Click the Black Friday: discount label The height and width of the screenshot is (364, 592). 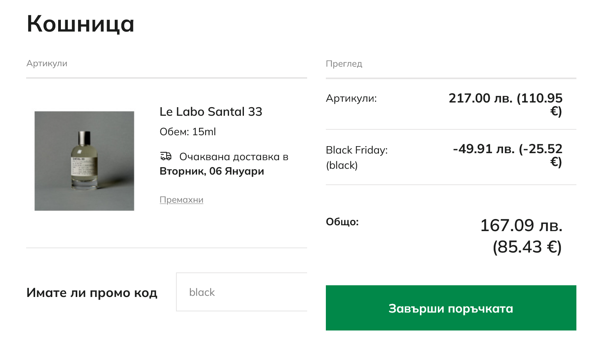(x=357, y=150)
